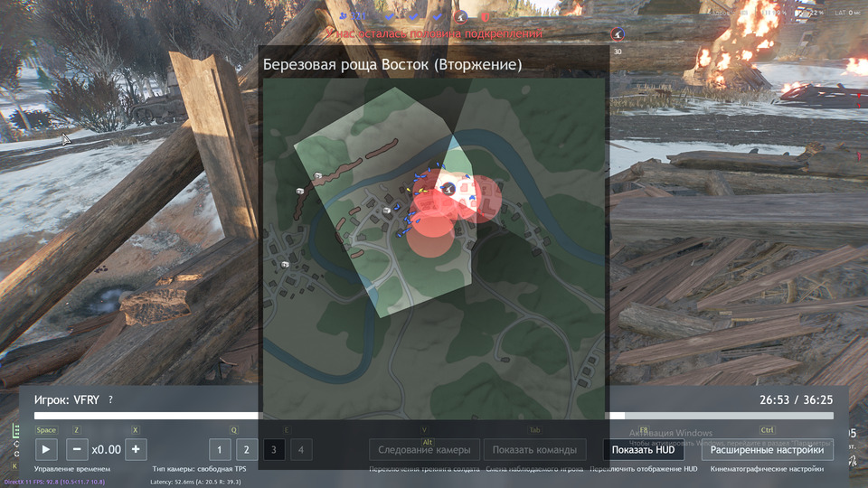
Task: Click the map title 'Березовая роща Восток'
Action: (x=392, y=66)
